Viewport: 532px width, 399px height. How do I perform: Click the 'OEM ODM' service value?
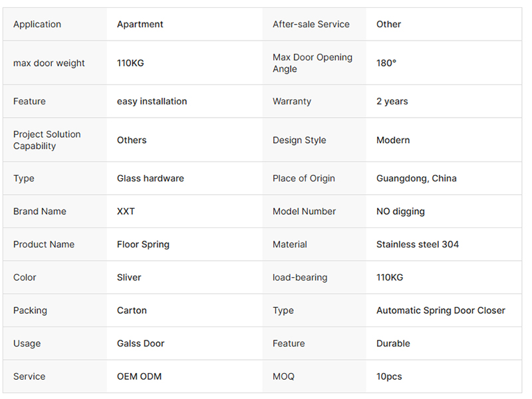(139, 376)
